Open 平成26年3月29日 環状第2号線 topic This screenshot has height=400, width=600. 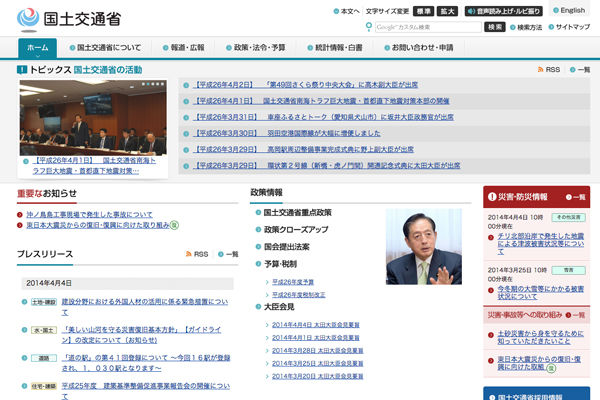tap(327, 165)
